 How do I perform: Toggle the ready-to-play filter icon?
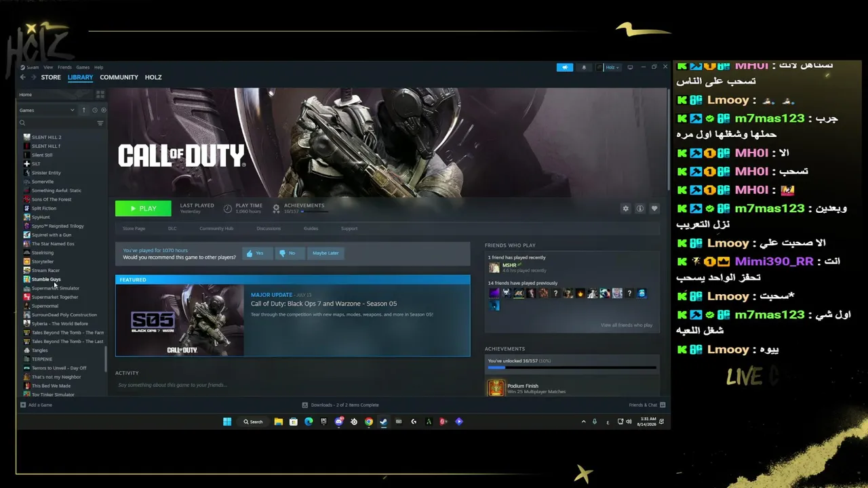[103, 110]
